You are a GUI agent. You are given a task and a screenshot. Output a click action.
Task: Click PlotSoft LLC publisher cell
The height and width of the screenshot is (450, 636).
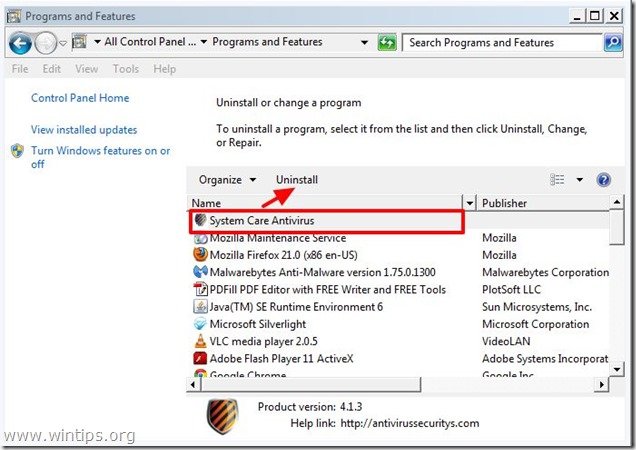pos(511,290)
